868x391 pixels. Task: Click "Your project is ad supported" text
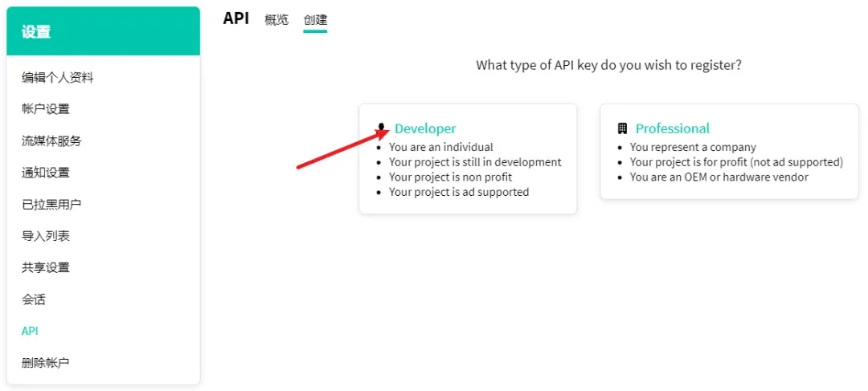(459, 192)
